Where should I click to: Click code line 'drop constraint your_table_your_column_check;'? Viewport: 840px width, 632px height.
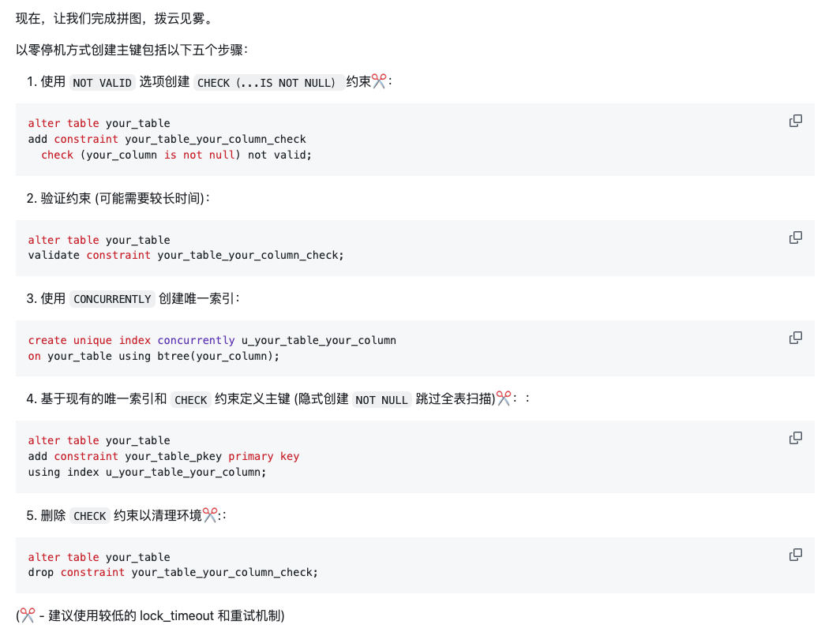pos(173,572)
